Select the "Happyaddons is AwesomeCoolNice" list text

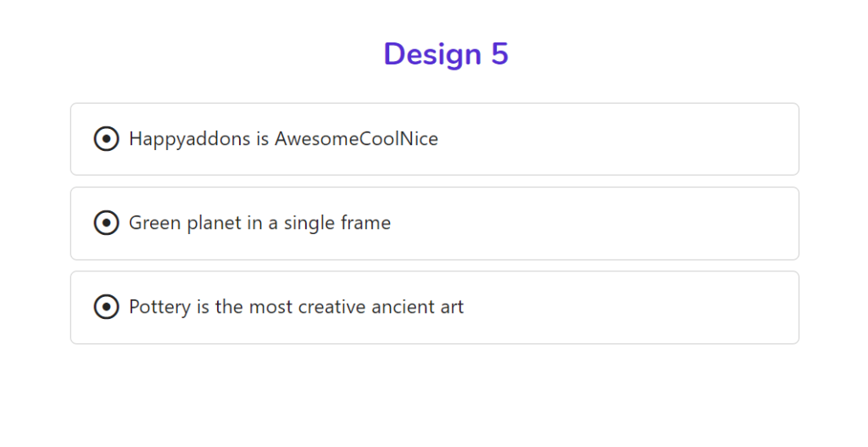coord(283,139)
